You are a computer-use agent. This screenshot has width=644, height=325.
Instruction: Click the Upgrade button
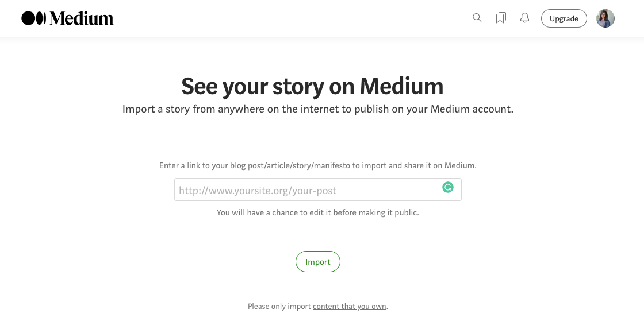pyautogui.click(x=563, y=18)
